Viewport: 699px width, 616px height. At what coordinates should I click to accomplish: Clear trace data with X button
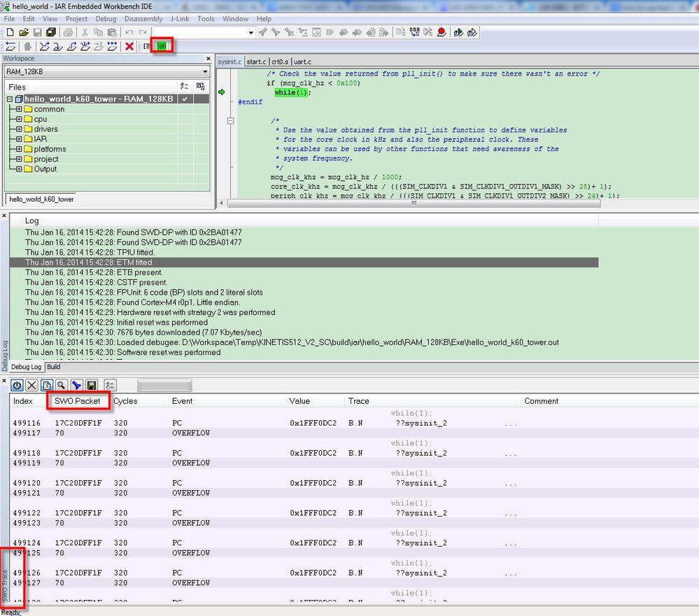tap(31, 385)
